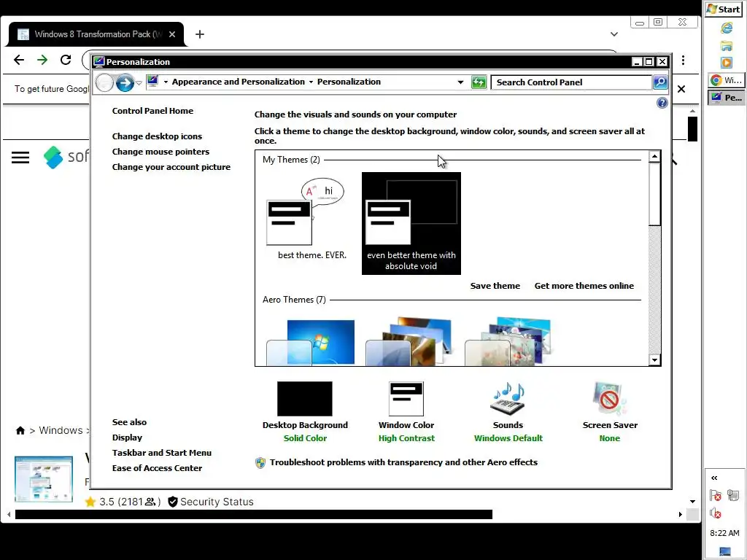The height and width of the screenshot is (560, 747).
Task: Open the Window Color icon
Action: click(406, 399)
